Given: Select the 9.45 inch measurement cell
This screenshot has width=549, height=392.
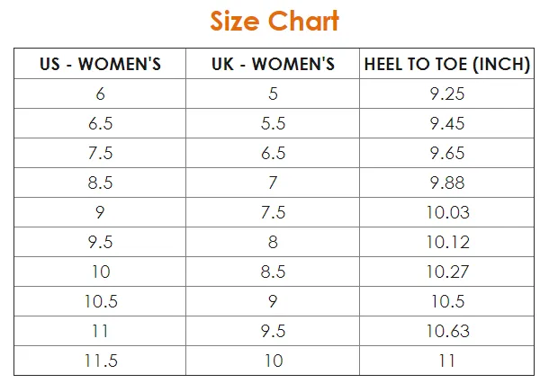Looking at the screenshot, I should (x=447, y=123).
